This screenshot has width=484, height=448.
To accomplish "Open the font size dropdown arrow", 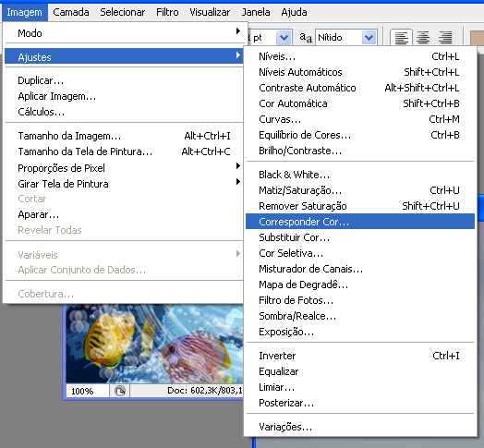I will click(284, 38).
